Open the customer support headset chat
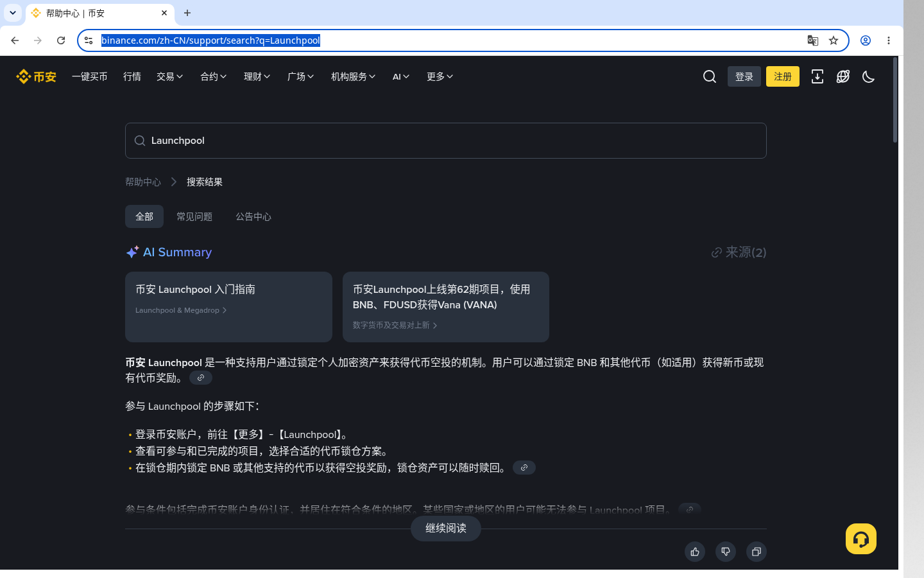The image size is (924, 578). (861, 539)
